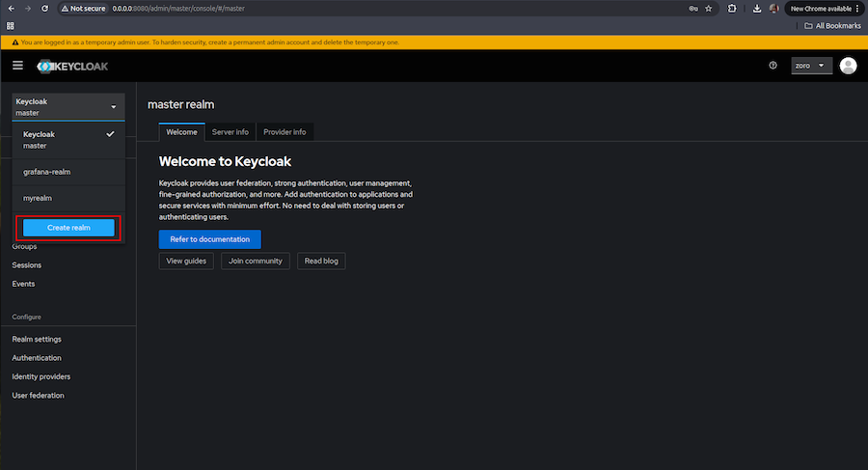Open the Chrome downloads icon

pyautogui.click(x=757, y=9)
